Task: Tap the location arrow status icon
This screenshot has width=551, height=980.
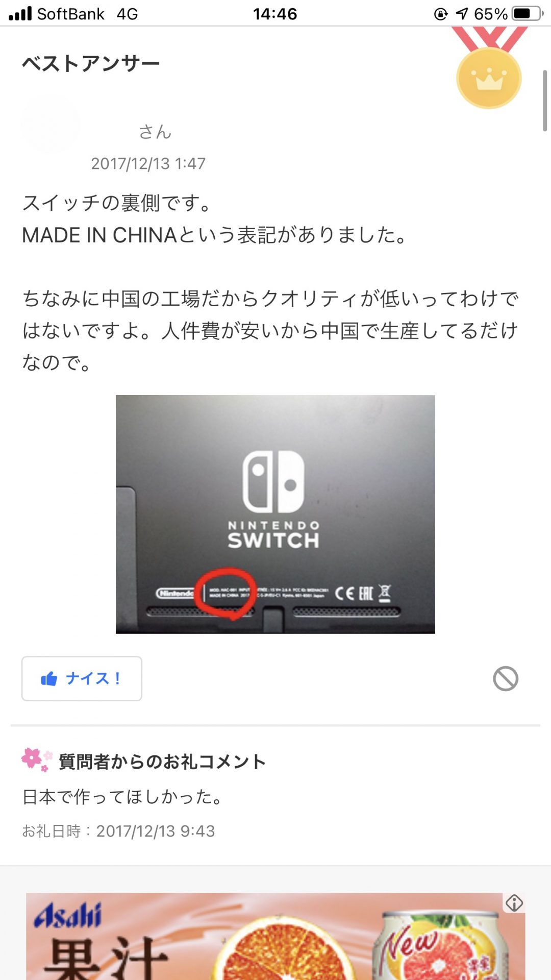Action: (x=462, y=13)
